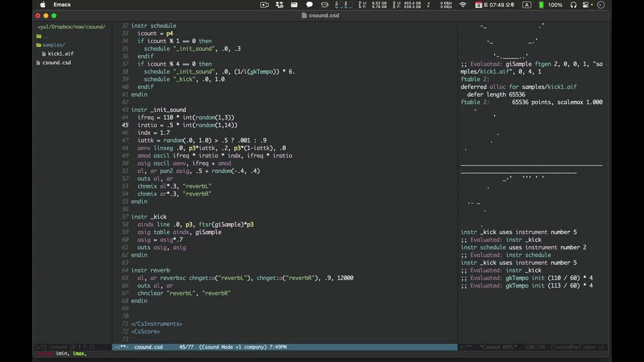Collapse the samples/ folder in the tree
Viewport: 644px width, 362px height.
(53, 45)
